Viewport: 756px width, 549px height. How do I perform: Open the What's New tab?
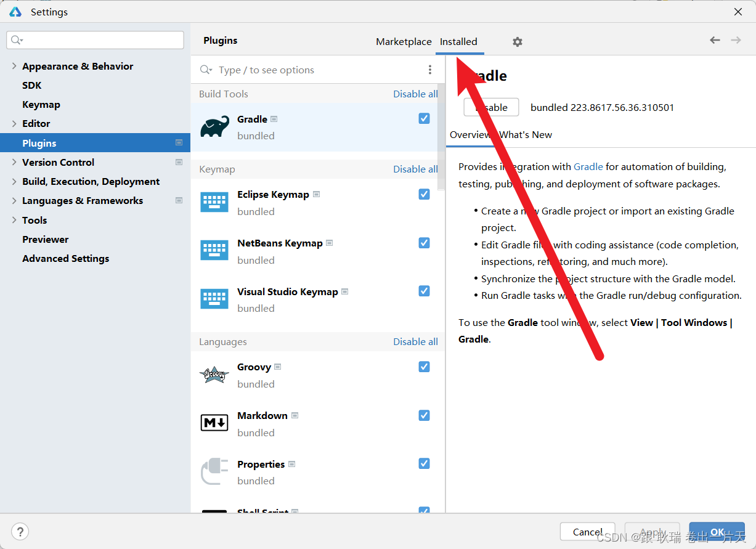(x=526, y=134)
